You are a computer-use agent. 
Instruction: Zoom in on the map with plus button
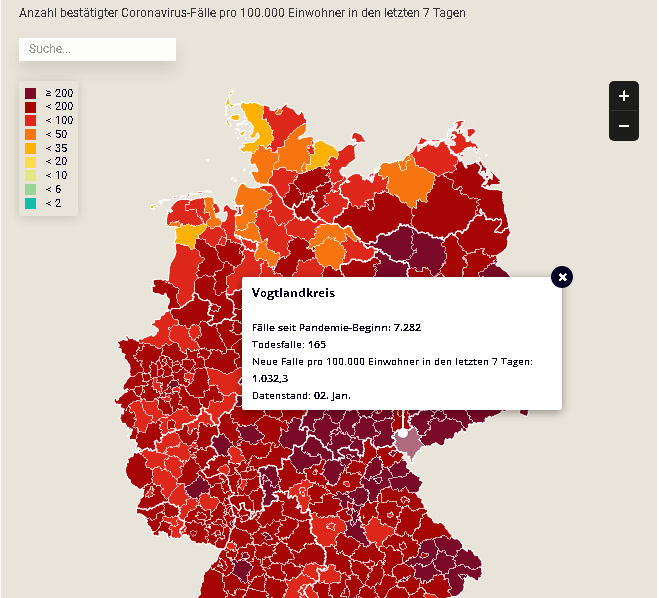tap(623, 96)
